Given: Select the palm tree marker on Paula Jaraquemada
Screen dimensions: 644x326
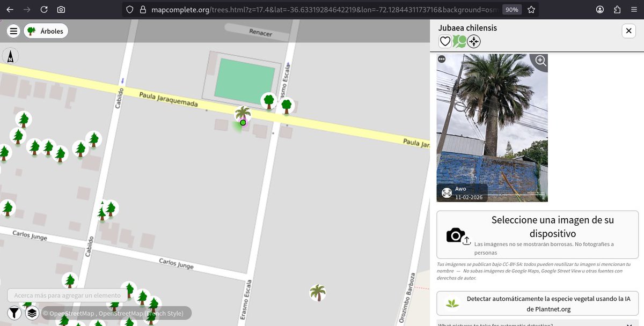Looking at the screenshot, I should coord(243,114).
